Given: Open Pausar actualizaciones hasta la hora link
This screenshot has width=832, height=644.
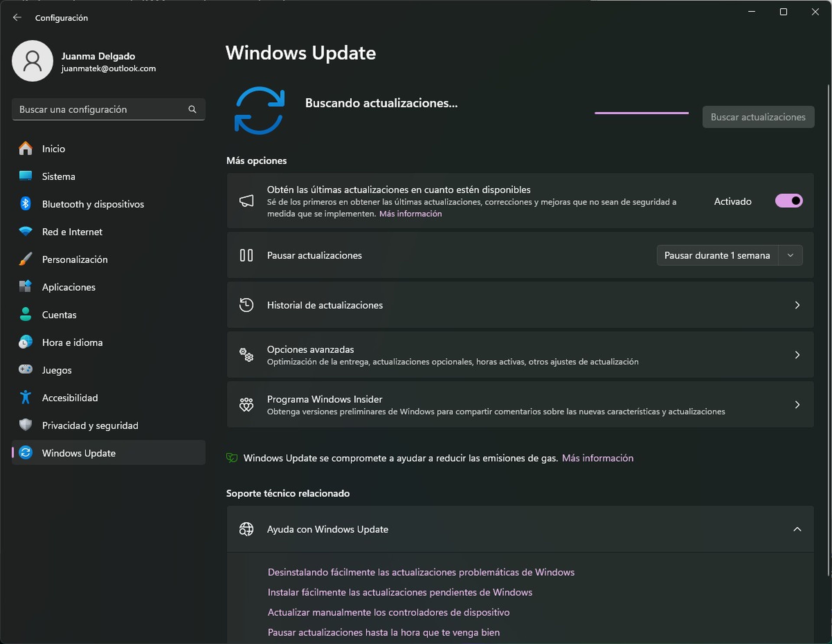Looking at the screenshot, I should pos(384,632).
